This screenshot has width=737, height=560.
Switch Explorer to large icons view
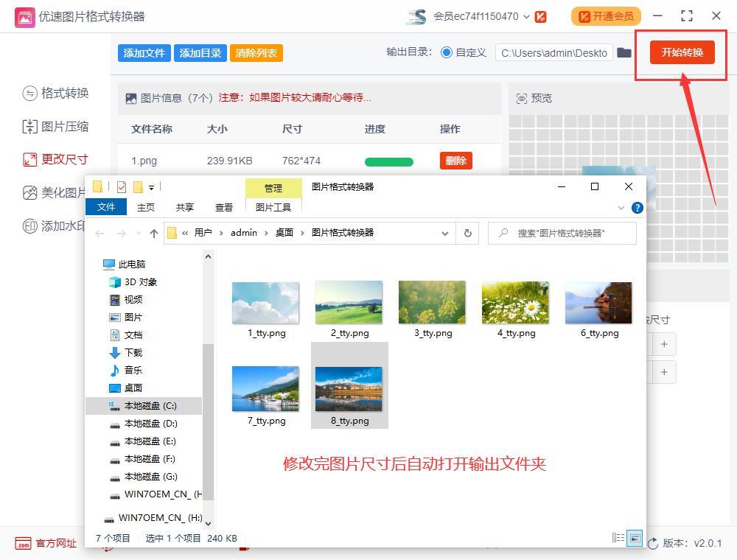tap(635, 538)
